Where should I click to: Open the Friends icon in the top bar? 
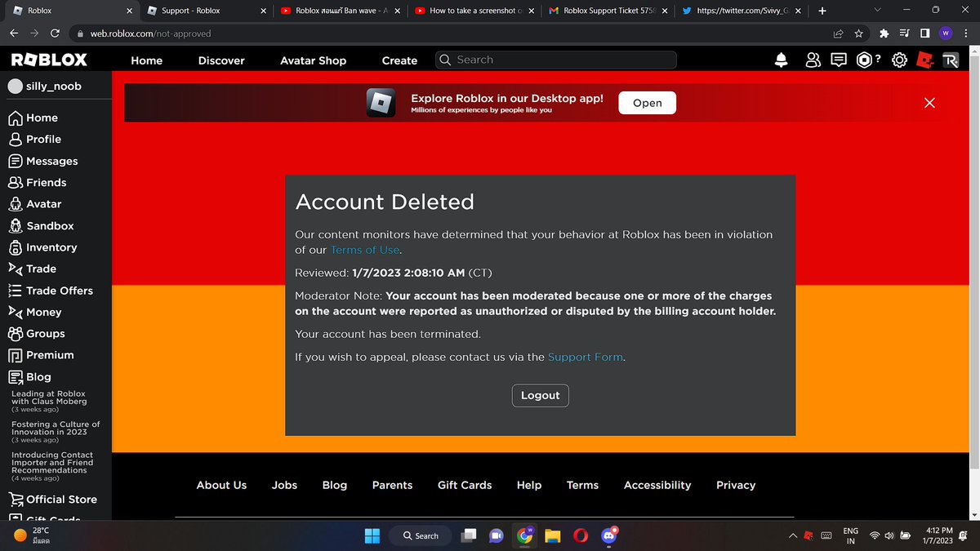coord(813,60)
